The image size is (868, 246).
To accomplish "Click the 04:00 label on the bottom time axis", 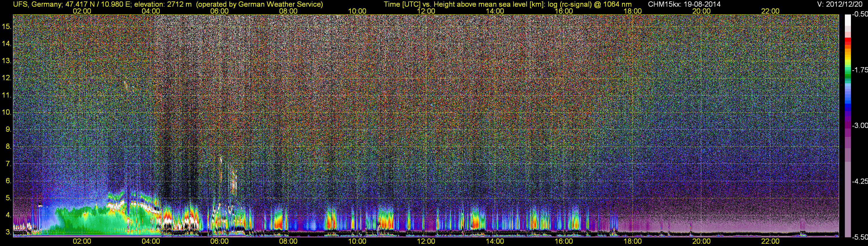I will point(151,241).
